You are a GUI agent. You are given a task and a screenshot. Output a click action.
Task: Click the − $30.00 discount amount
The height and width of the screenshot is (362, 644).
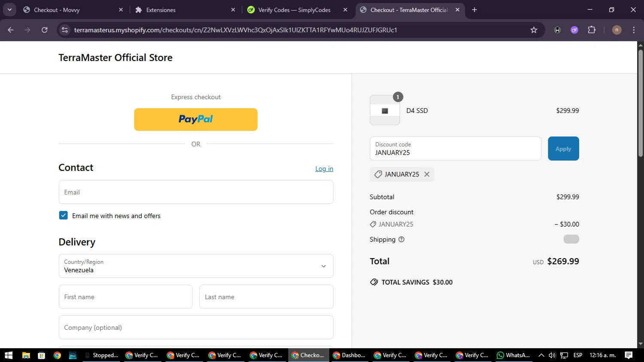click(x=567, y=224)
